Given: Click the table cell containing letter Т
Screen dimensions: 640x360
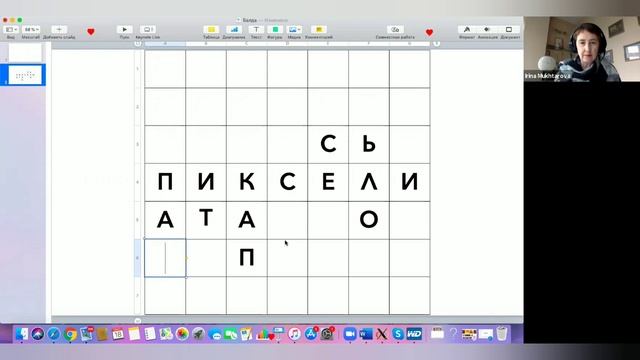Looking at the screenshot, I should point(206,220).
